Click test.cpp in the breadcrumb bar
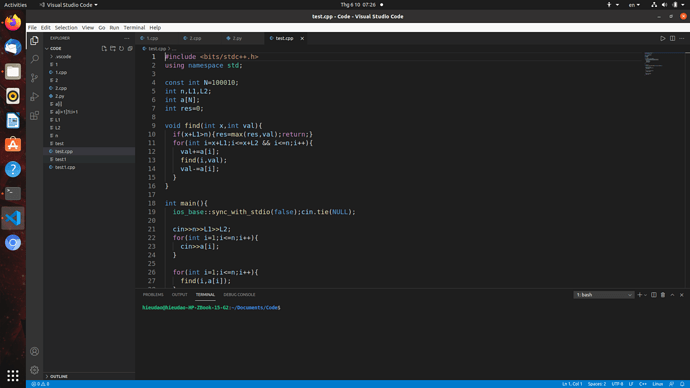Screen dimensions: 690x388 pyautogui.click(x=157, y=48)
